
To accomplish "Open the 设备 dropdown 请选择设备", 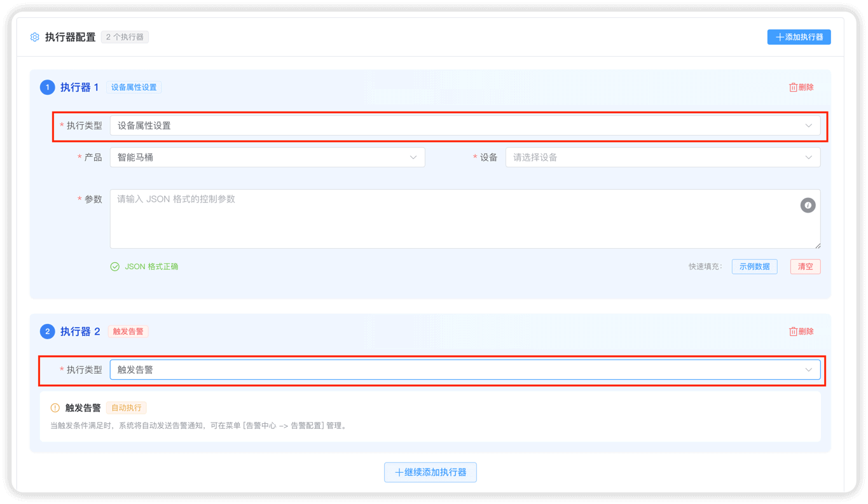I will click(x=662, y=157).
